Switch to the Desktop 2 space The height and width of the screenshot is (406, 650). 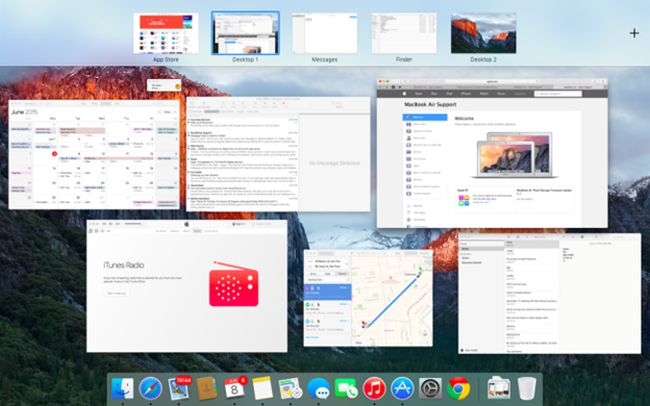coord(484,33)
